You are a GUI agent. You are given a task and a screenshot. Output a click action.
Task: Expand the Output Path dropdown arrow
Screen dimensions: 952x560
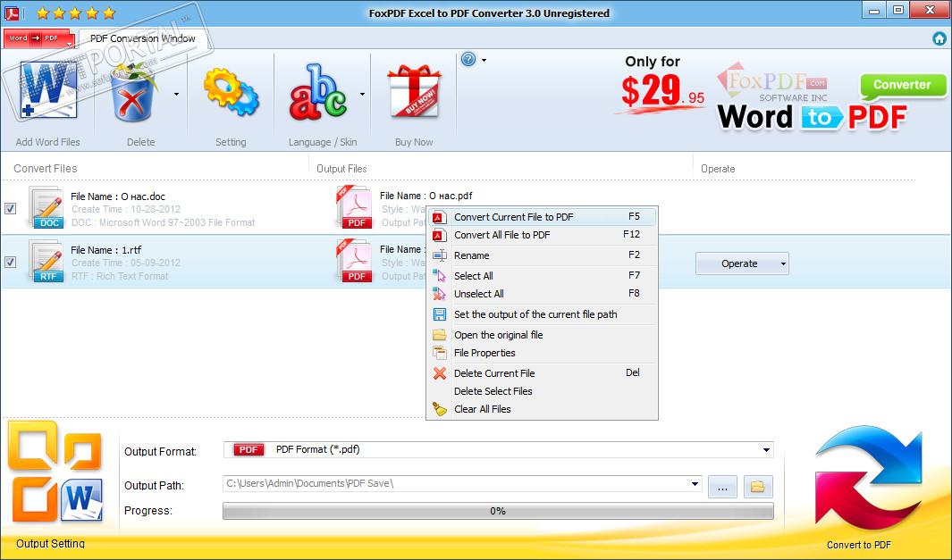[x=695, y=483]
